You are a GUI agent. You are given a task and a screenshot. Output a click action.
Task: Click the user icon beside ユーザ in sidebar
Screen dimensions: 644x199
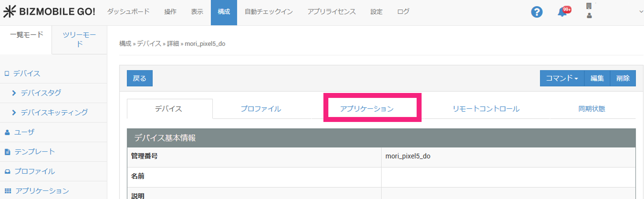pyautogui.click(x=7, y=132)
